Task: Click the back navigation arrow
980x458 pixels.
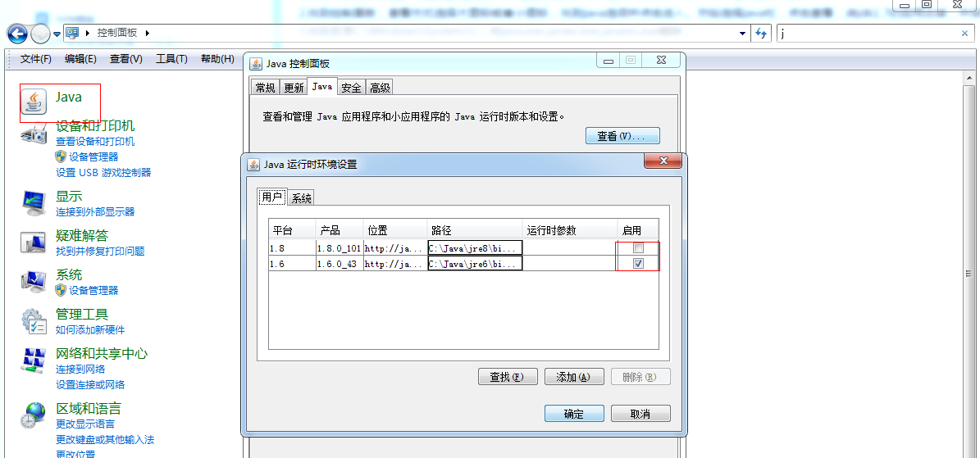Action: [17, 33]
